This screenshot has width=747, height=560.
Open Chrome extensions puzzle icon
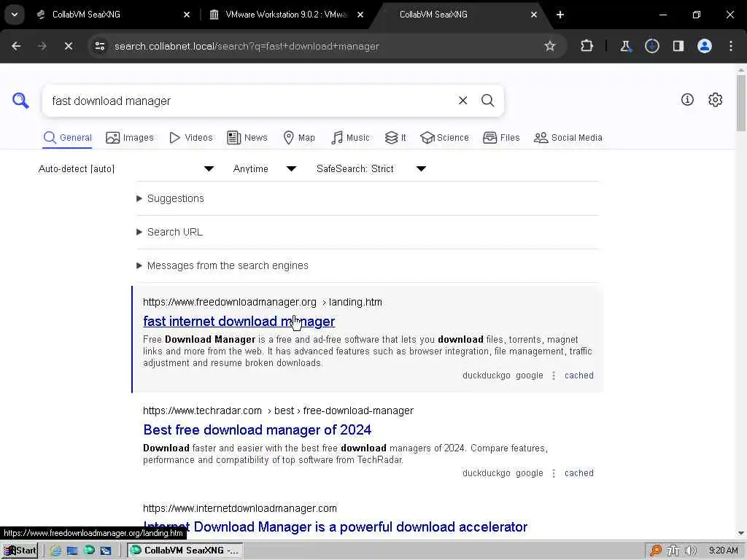point(587,46)
